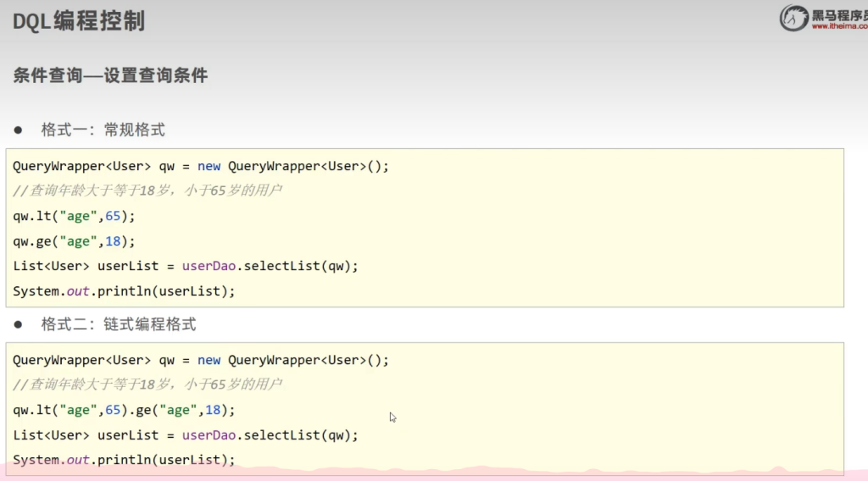Click the QueryWrapper declaration in the first code block

(x=201, y=166)
